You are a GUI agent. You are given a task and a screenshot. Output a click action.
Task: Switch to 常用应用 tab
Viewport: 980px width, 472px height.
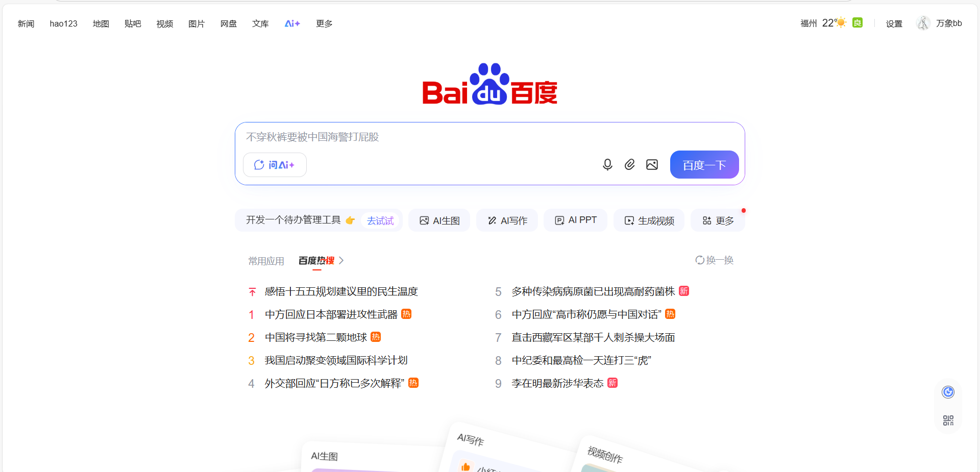click(x=266, y=261)
